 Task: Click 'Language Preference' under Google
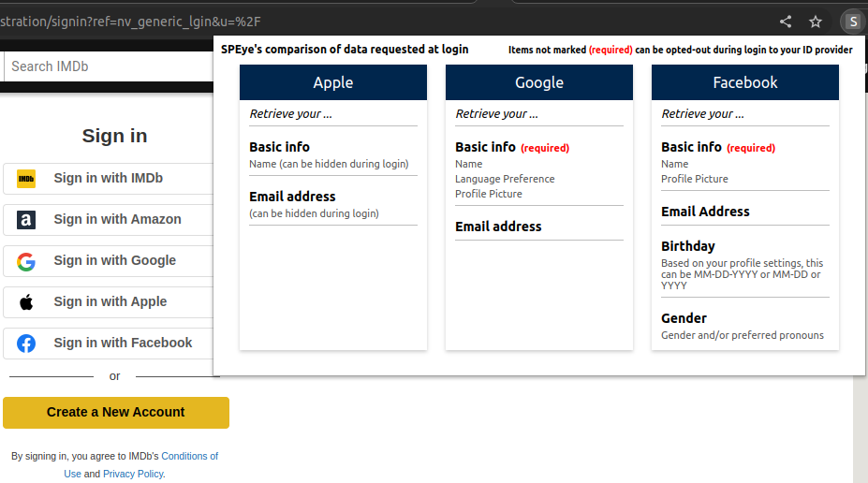pos(505,179)
